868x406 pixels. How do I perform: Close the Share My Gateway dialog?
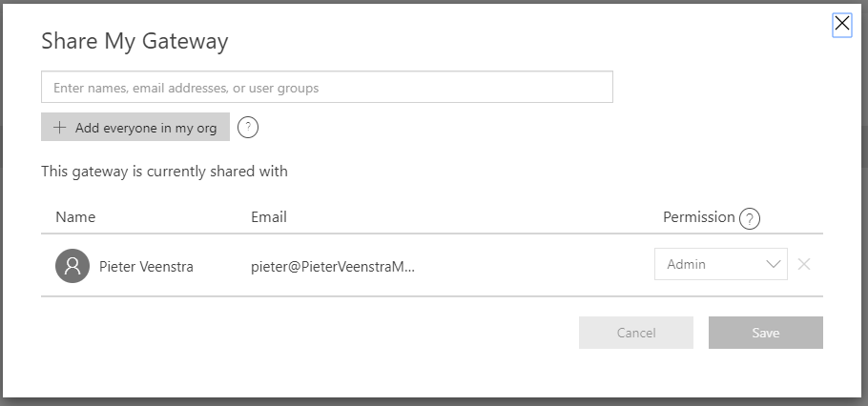841,25
